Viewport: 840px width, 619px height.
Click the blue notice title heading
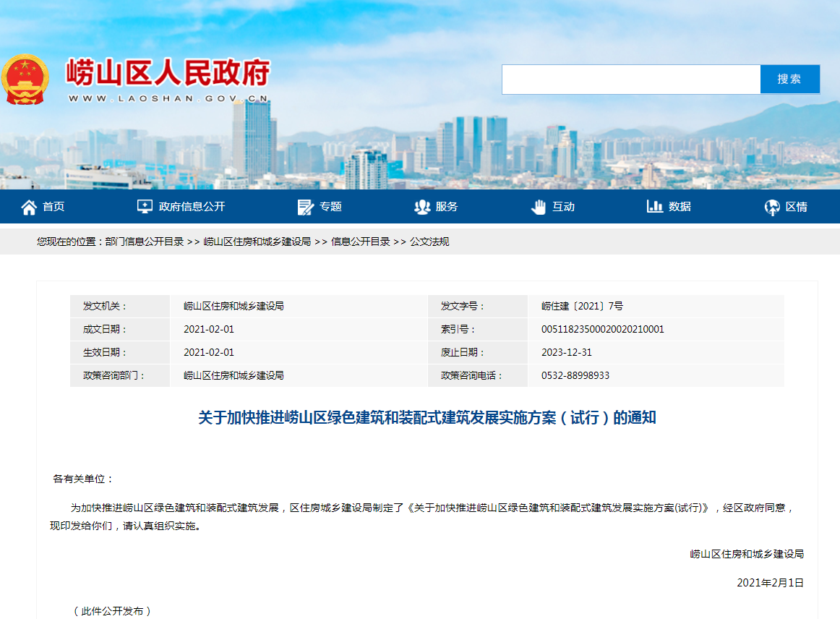(x=427, y=417)
